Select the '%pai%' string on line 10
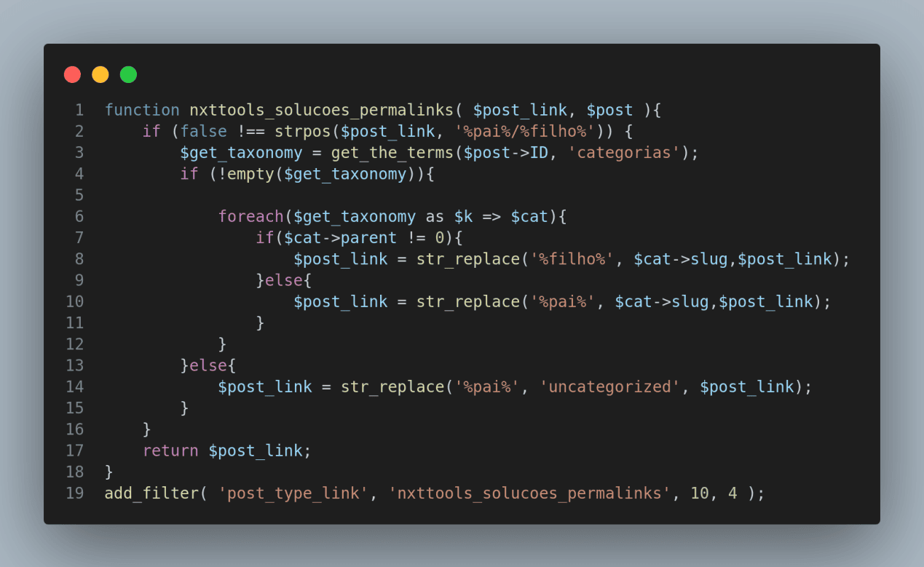The image size is (924, 567). pyautogui.click(x=563, y=301)
